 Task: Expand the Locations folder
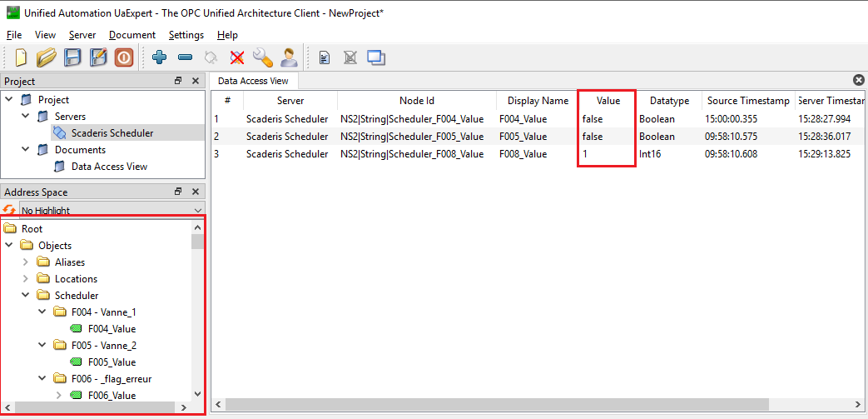(25, 279)
